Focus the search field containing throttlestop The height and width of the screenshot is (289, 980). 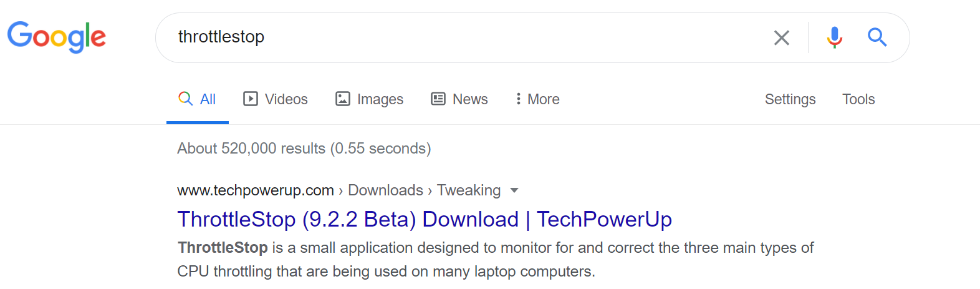coord(461,37)
